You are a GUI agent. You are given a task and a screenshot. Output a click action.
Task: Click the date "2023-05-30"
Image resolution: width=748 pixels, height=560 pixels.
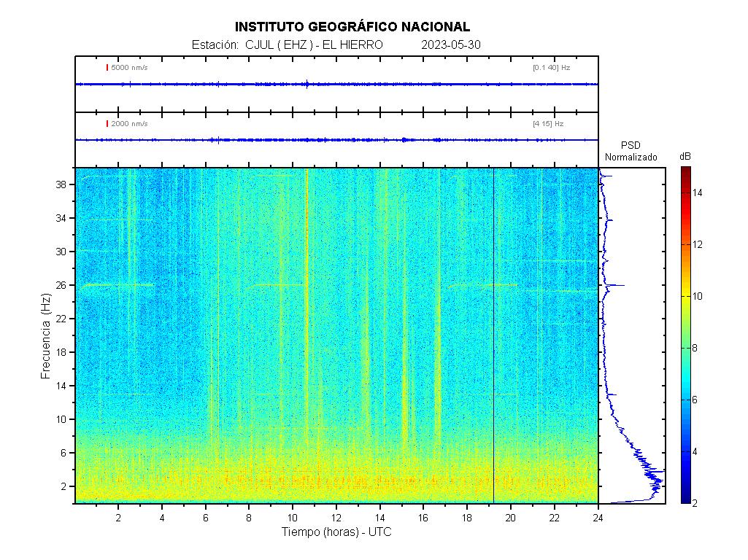tap(451, 44)
